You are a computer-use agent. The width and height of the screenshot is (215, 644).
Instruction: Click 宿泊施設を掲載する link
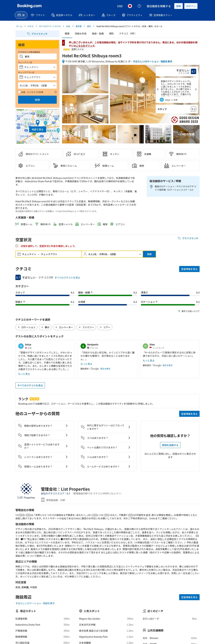coord(159,6)
